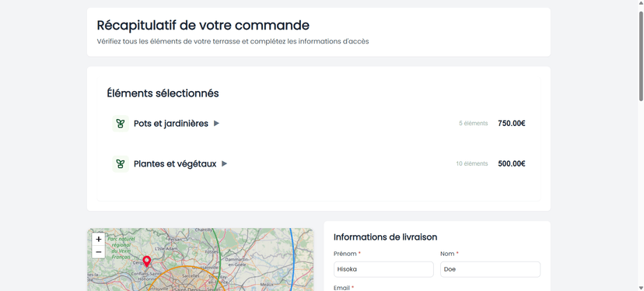This screenshot has height=291, width=644.
Task: Click the plant icon beside Pots et jardinières
Action: coord(121,123)
